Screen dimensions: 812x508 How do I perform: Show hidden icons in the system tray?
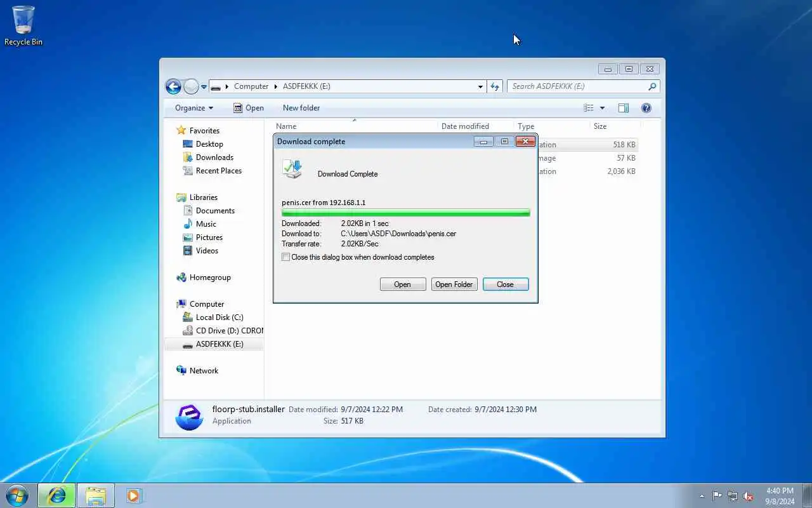click(x=702, y=496)
